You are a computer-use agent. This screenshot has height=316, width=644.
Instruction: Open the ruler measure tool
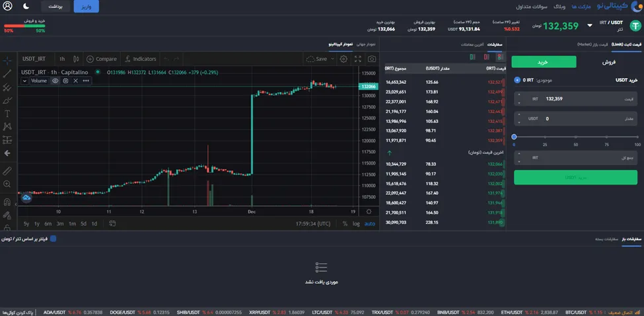click(7, 171)
